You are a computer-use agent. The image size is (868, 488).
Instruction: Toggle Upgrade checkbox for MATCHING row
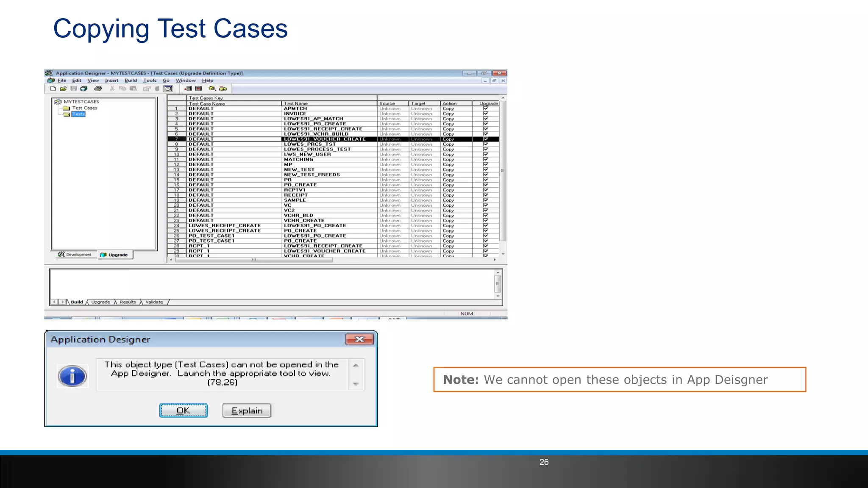(x=486, y=159)
